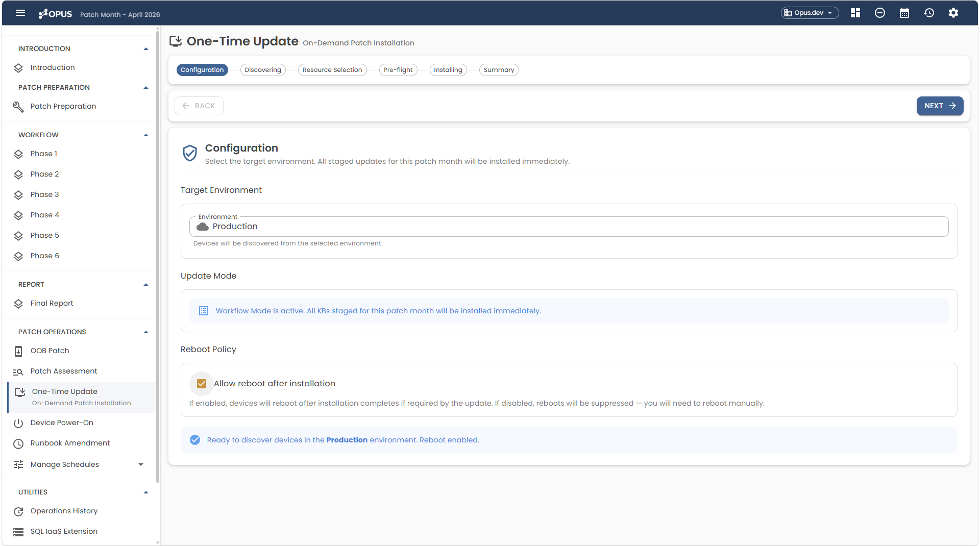Viewport: 980px width, 546px height.
Task: Click the Final Report icon
Action: point(18,304)
